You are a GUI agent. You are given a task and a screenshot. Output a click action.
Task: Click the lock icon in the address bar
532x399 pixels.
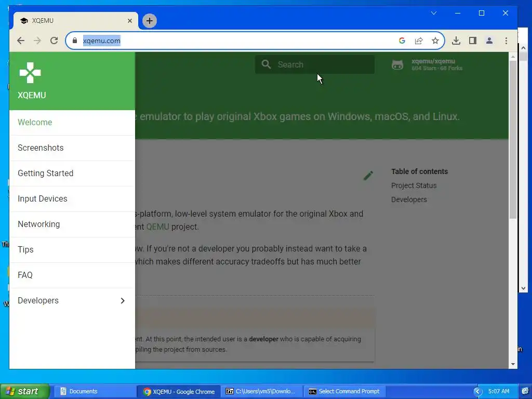click(x=75, y=41)
